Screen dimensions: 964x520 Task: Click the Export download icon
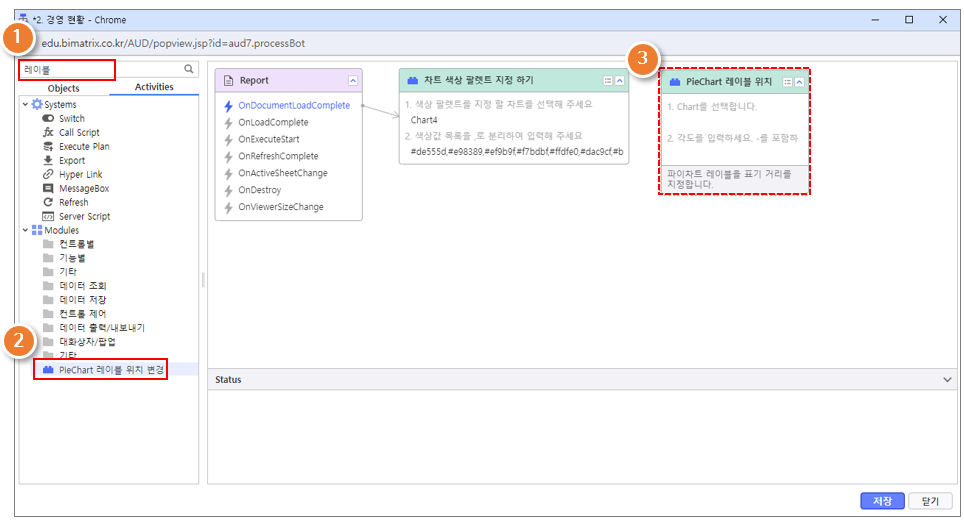[x=48, y=160]
